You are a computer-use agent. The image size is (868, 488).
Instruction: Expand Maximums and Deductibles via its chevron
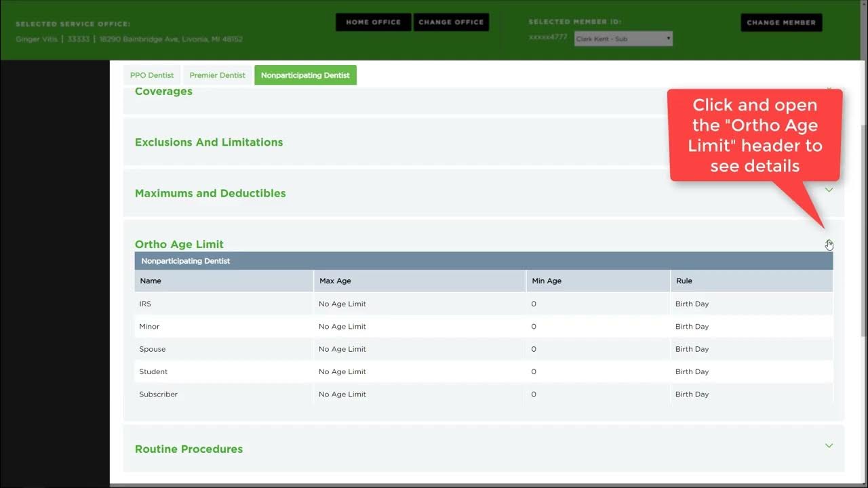(829, 190)
